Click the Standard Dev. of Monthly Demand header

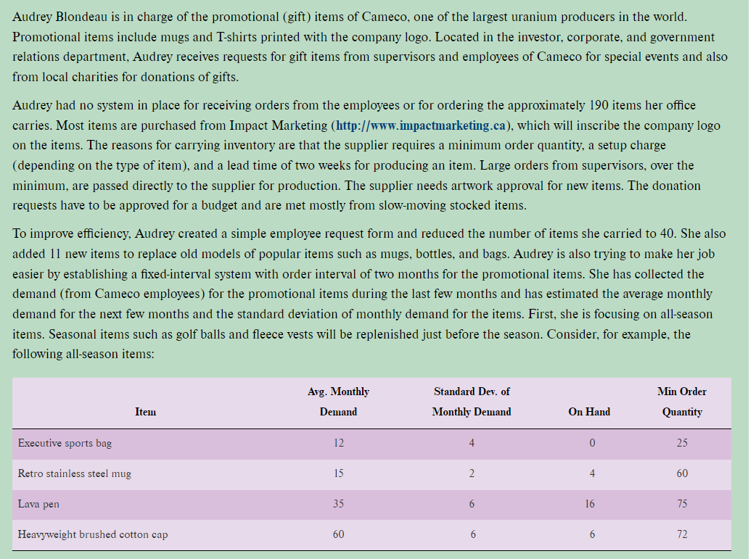point(472,402)
